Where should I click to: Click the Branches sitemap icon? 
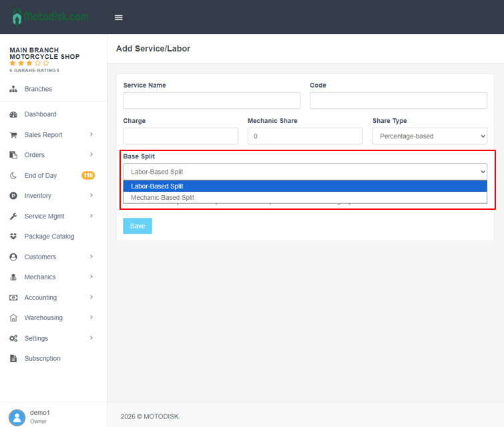(13, 89)
